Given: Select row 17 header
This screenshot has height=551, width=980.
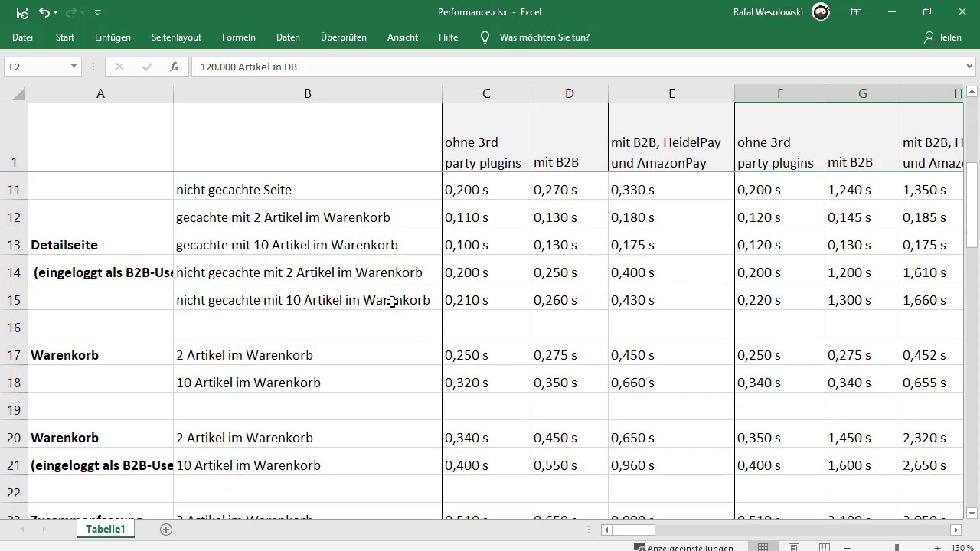Looking at the screenshot, I should coord(14,355).
